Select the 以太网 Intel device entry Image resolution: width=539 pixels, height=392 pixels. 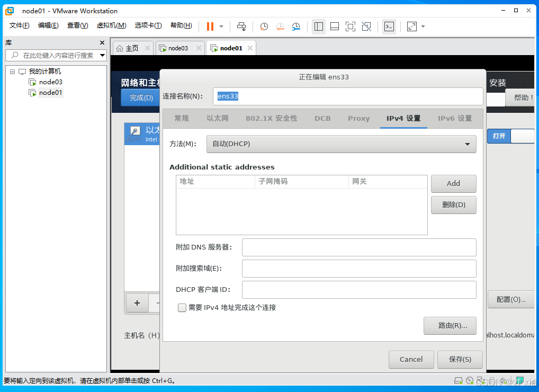pos(142,134)
